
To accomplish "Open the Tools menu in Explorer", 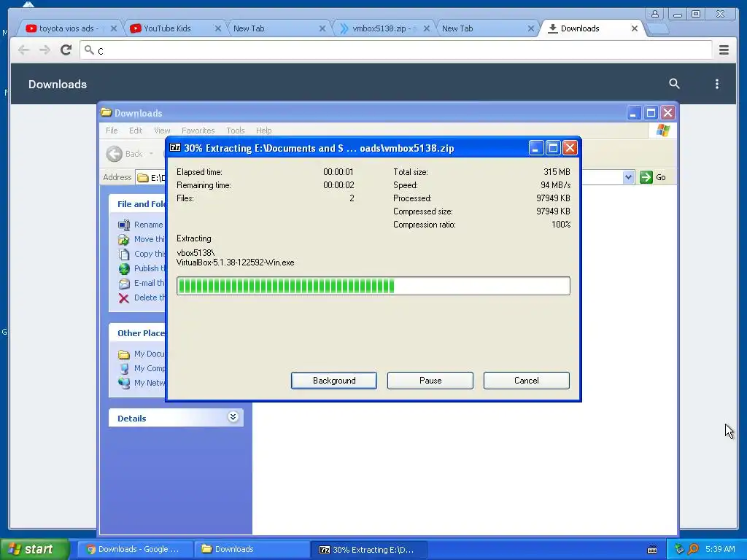I will [236, 131].
